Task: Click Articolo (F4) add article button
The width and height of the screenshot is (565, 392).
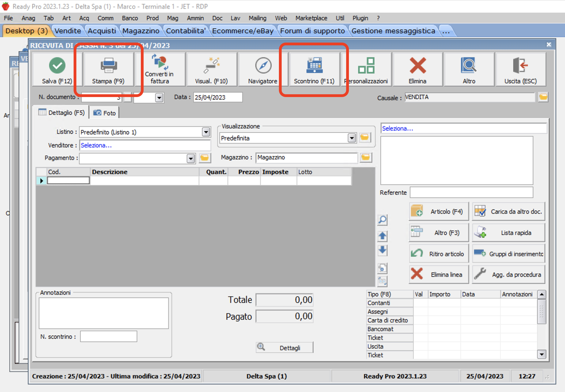Action: pos(439,211)
